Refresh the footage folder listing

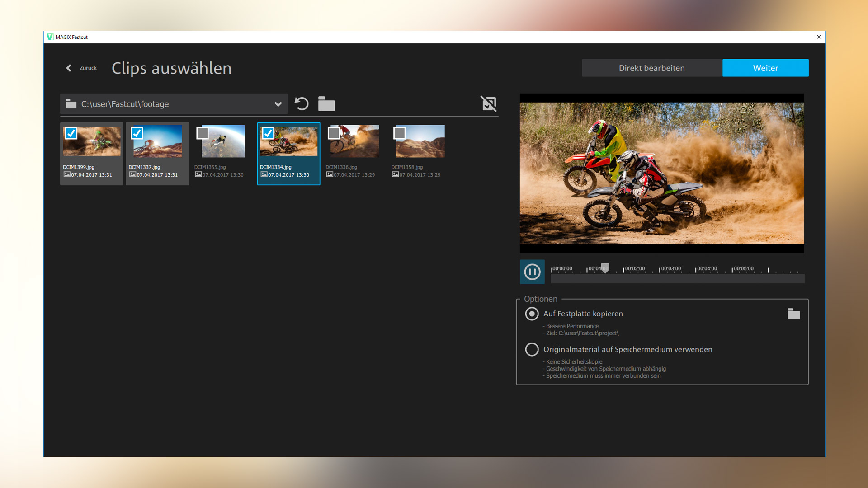click(x=301, y=103)
